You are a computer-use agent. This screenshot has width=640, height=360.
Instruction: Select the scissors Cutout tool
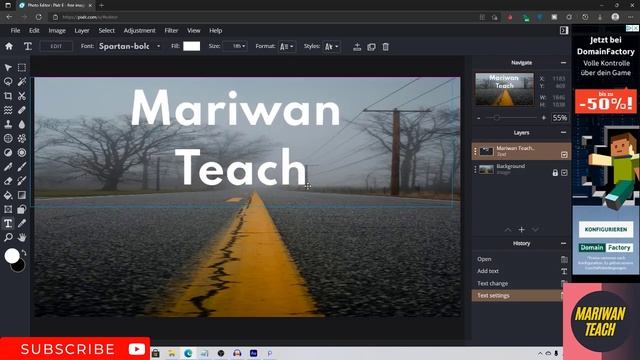22,96
